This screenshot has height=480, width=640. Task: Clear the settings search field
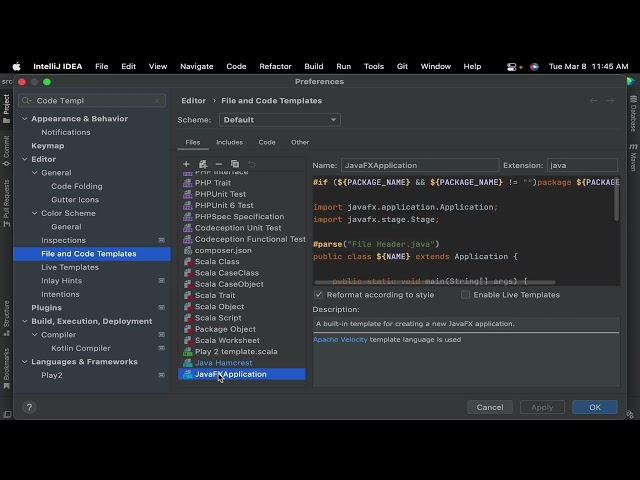(x=157, y=100)
